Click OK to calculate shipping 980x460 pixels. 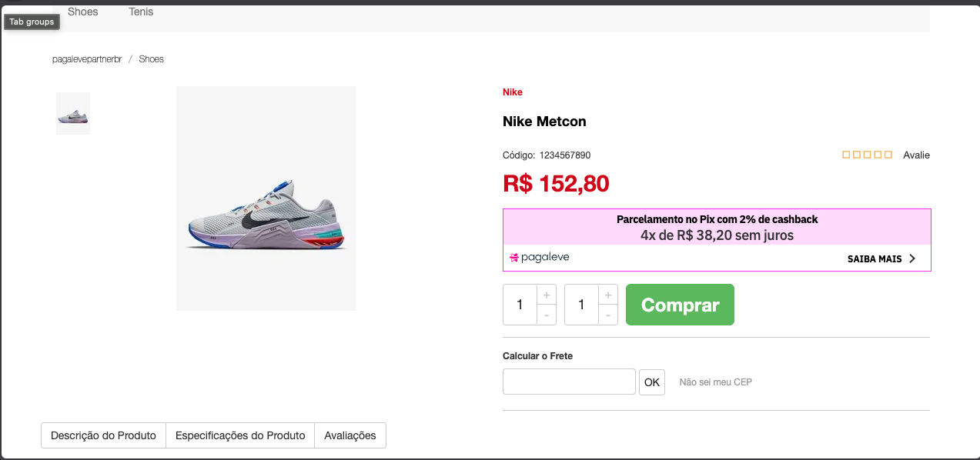[652, 382]
